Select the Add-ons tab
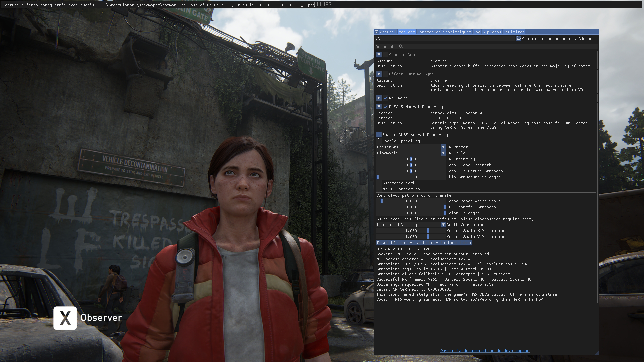The height and width of the screenshot is (362, 644). point(407,32)
